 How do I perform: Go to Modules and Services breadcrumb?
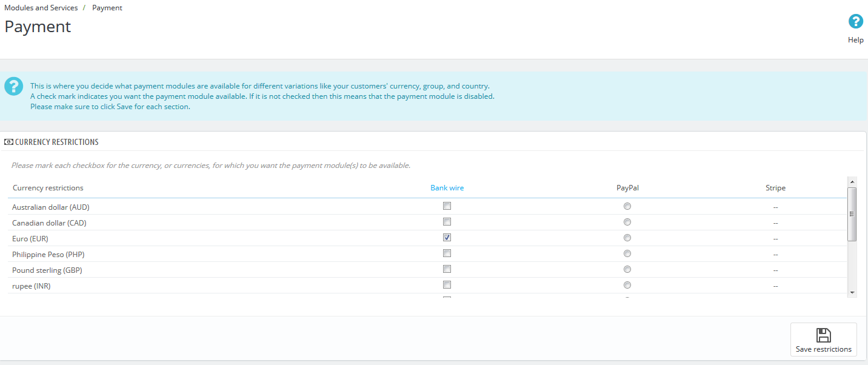click(41, 8)
